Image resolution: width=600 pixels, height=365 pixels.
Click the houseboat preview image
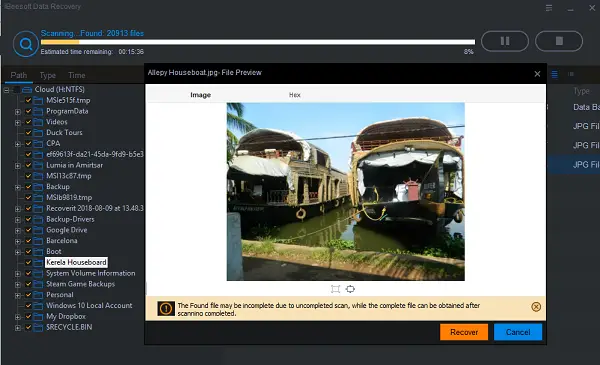(x=346, y=192)
